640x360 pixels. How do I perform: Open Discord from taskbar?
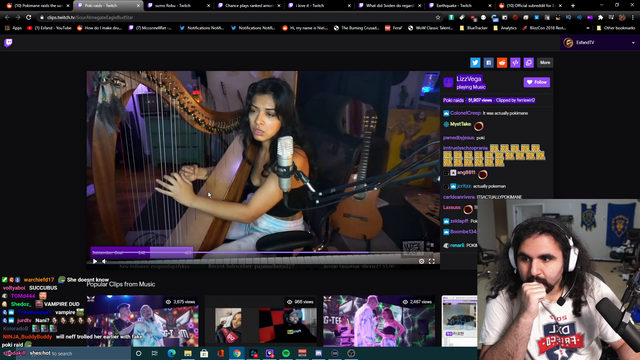(x=318, y=353)
